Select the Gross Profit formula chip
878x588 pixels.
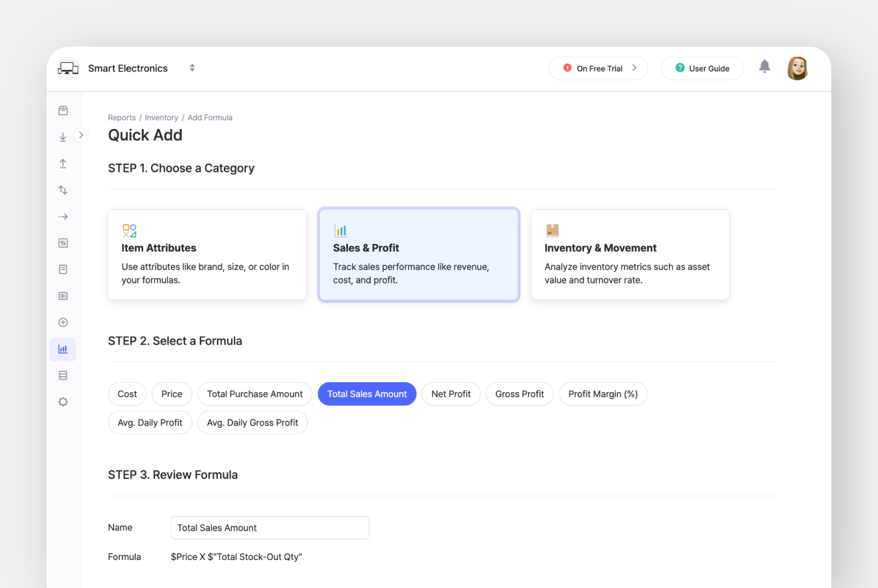[519, 394]
